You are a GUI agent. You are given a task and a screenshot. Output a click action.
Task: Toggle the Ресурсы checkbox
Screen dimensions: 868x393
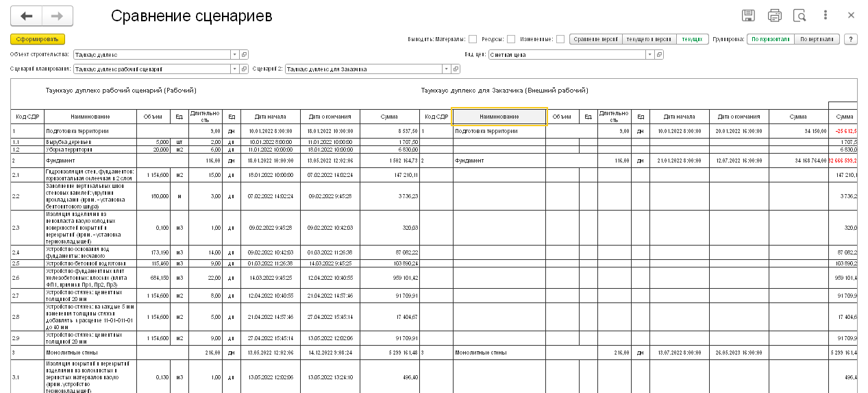tap(511, 39)
